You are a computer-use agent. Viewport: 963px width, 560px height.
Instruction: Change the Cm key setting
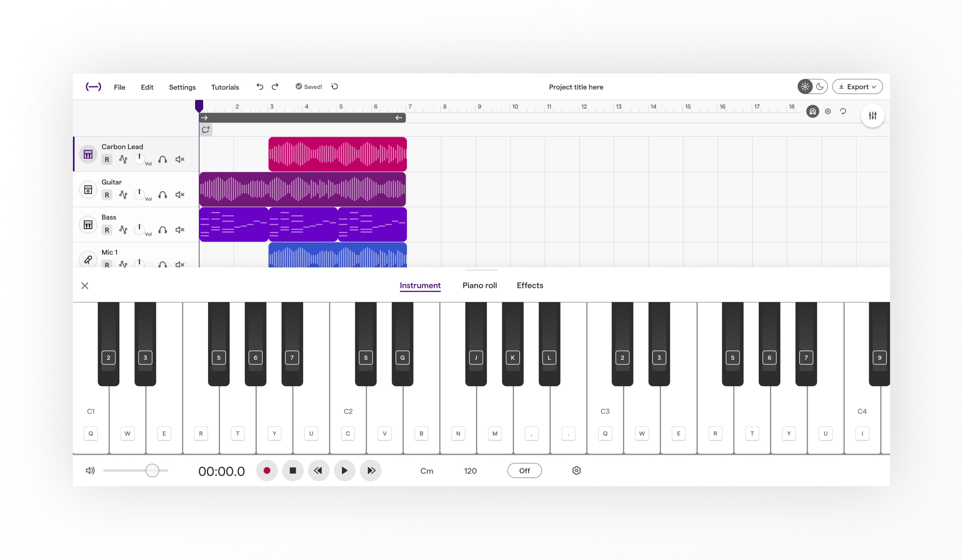(427, 471)
